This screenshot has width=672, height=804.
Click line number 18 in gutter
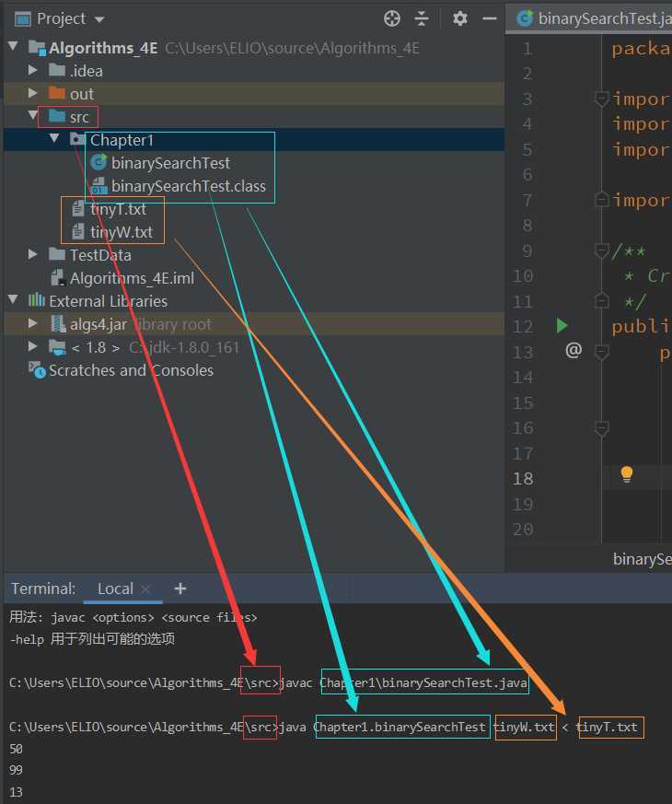pos(523,478)
